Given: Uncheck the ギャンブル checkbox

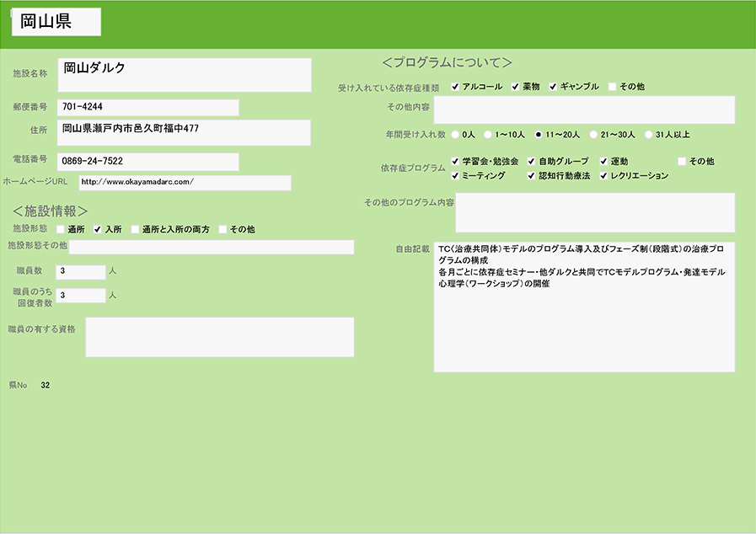Looking at the screenshot, I should [x=554, y=87].
